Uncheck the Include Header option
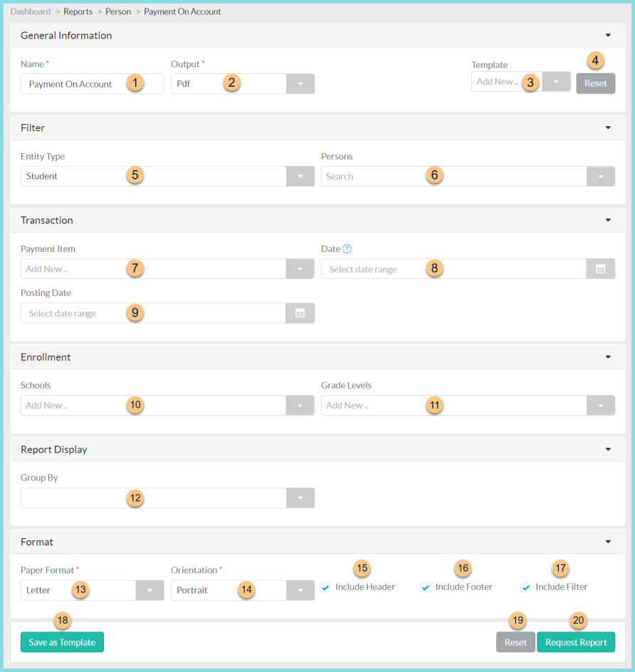 pyautogui.click(x=325, y=587)
